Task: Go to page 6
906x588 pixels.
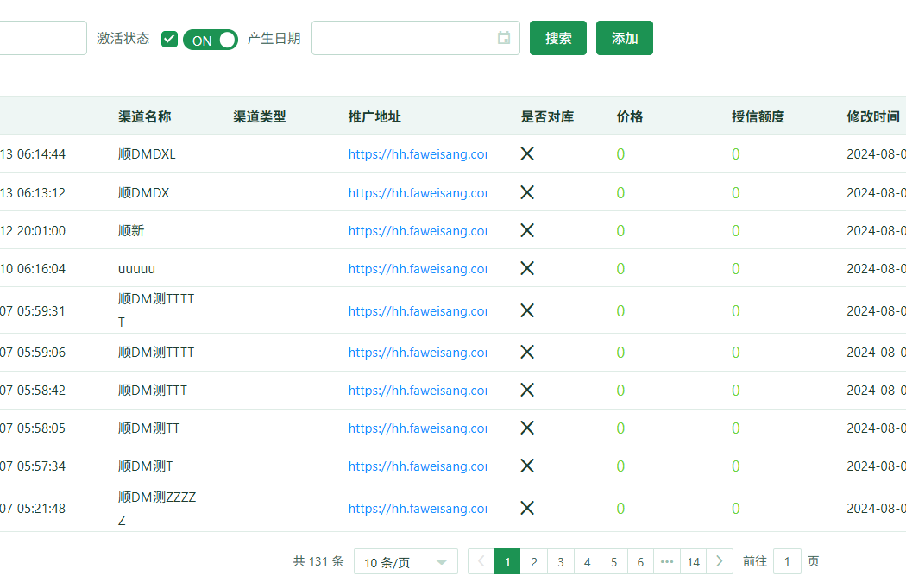Action: pyautogui.click(x=640, y=561)
